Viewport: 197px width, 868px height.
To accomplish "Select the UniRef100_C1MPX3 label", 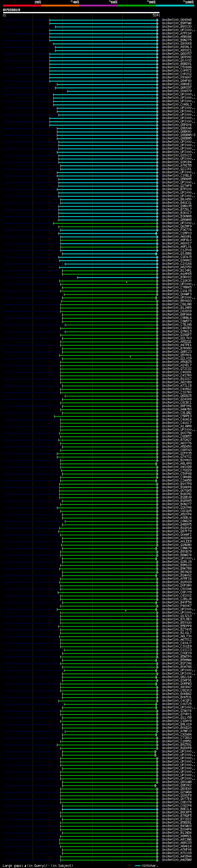I will pos(177,233).
